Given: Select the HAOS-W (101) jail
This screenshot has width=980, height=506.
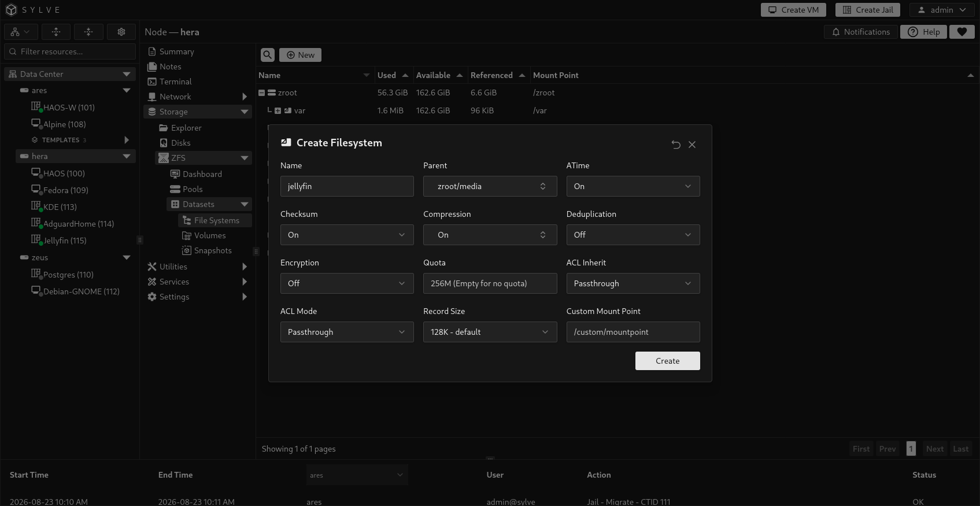Looking at the screenshot, I should [x=69, y=108].
